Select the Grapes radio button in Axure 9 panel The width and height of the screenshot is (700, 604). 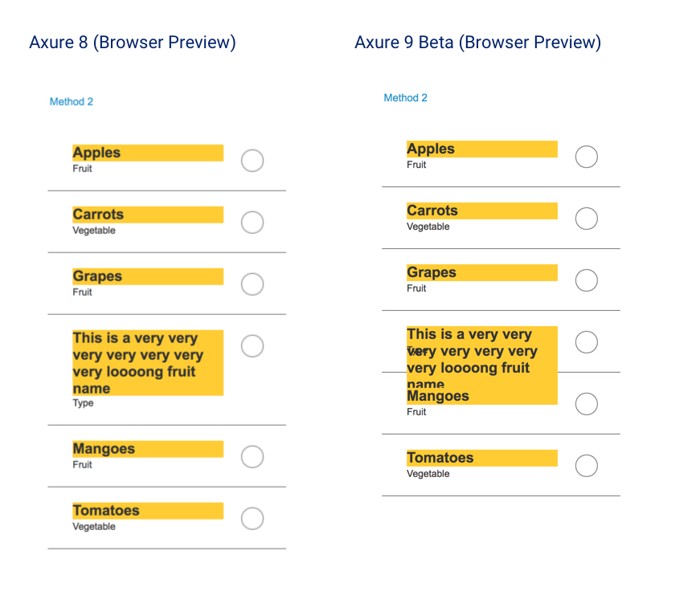click(x=586, y=280)
